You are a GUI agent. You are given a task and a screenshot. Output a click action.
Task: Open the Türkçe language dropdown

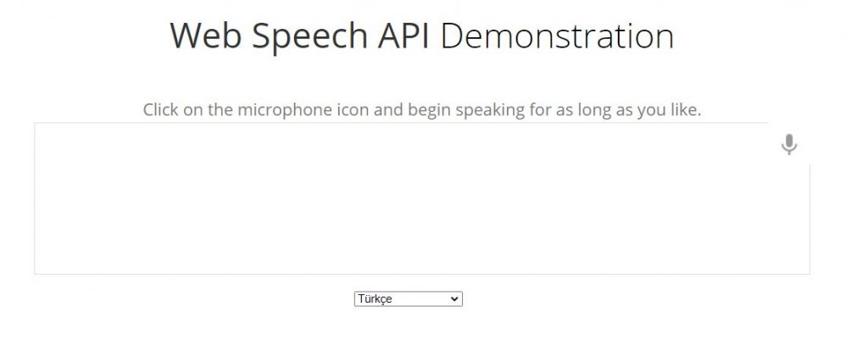pyautogui.click(x=408, y=299)
